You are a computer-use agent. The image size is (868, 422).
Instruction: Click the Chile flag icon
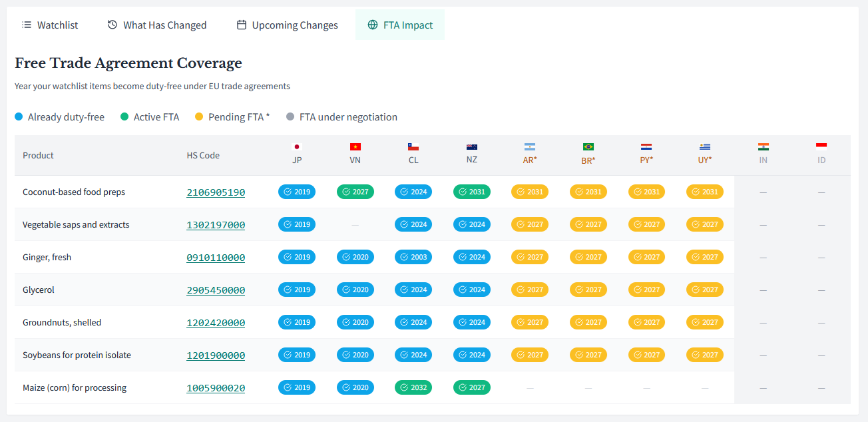pyautogui.click(x=413, y=147)
